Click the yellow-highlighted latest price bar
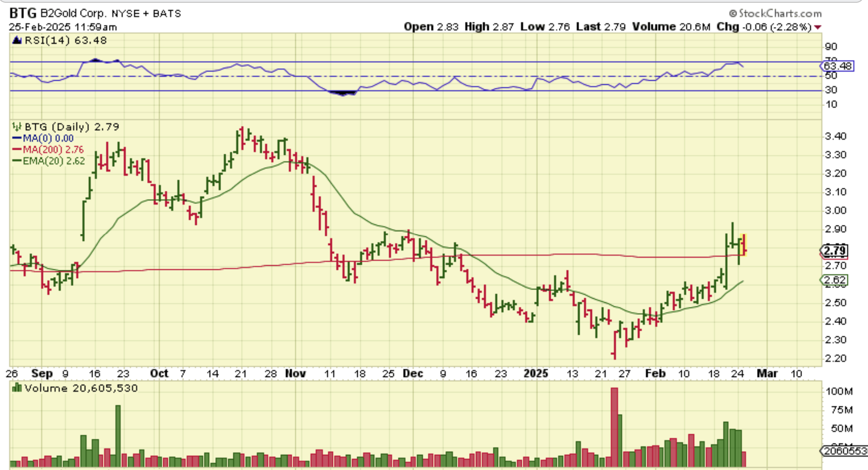The image size is (868, 470). pyautogui.click(x=744, y=245)
